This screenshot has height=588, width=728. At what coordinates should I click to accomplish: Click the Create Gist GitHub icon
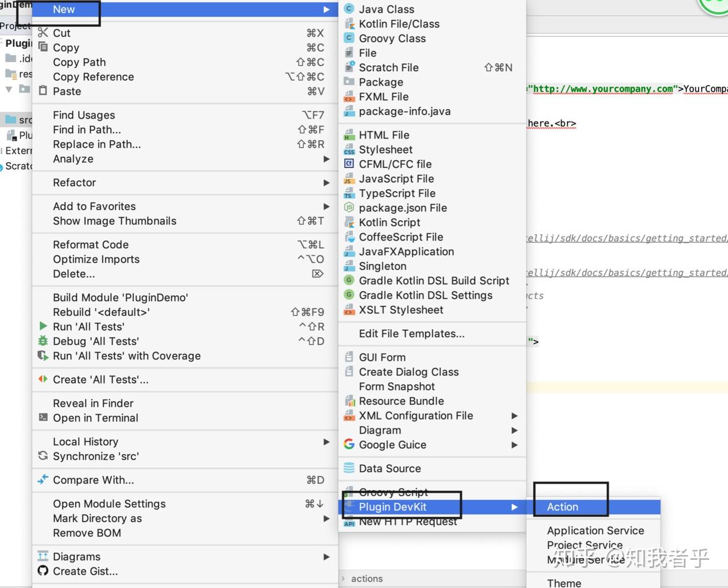pyautogui.click(x=43, y=570)
